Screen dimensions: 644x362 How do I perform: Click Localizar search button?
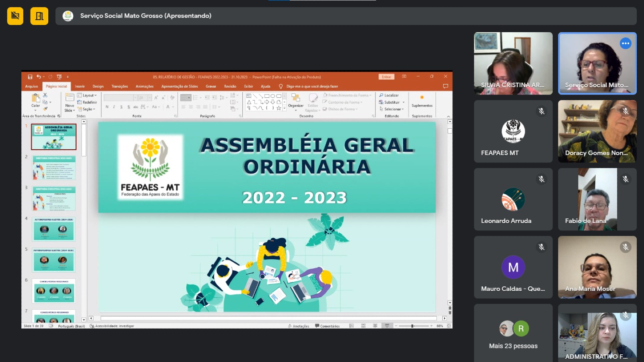(x=389, y=95)
